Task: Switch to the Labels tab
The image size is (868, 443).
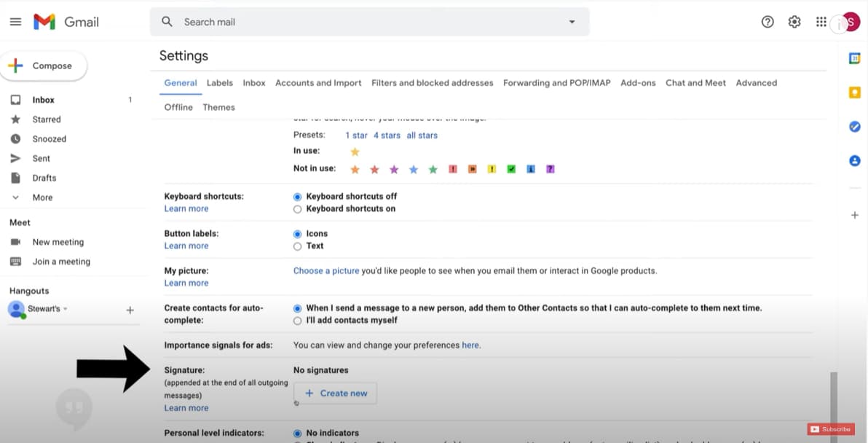Action: click(x=220, y=83)
